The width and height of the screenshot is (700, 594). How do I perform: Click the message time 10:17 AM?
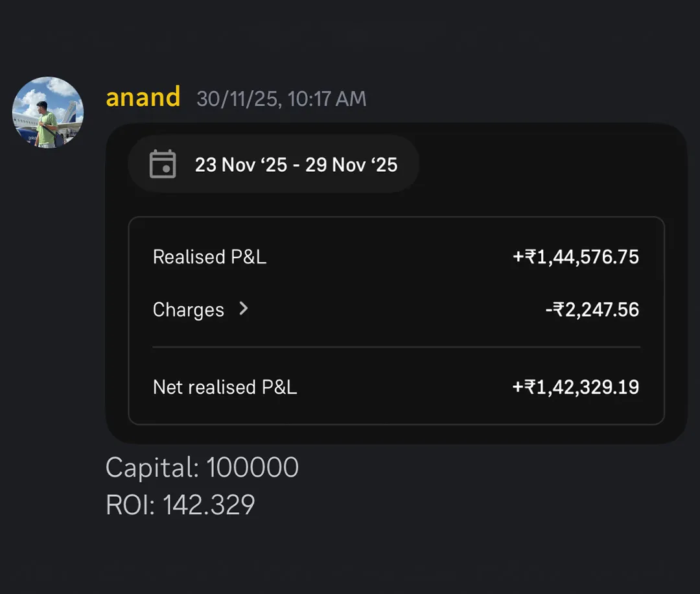[x=327, y=99]
